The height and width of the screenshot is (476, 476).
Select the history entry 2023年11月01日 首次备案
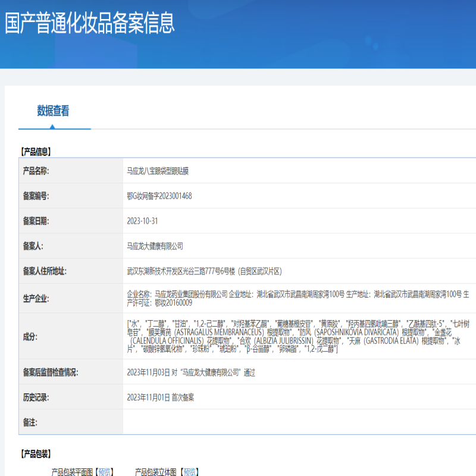pyautogui.click(x=160, y=397)
